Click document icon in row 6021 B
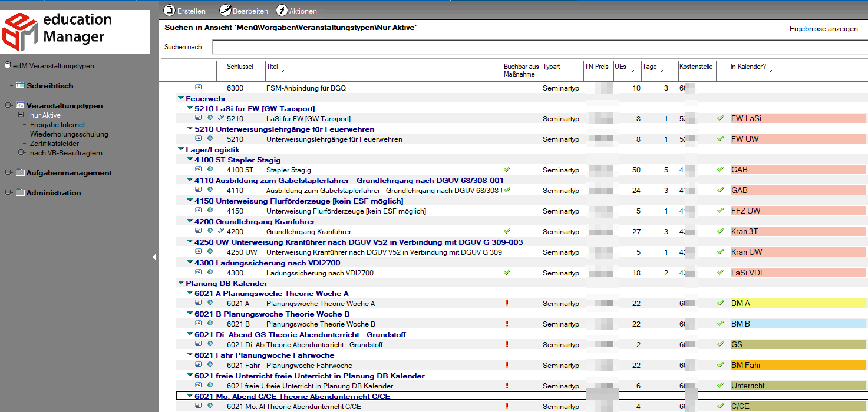 click(x=199, y=324)
